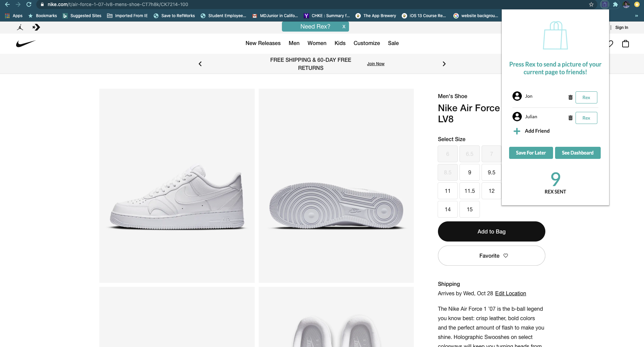Open the Rex shopping bag extension icon
The image size is (644, 347).
tap(604, 4)
